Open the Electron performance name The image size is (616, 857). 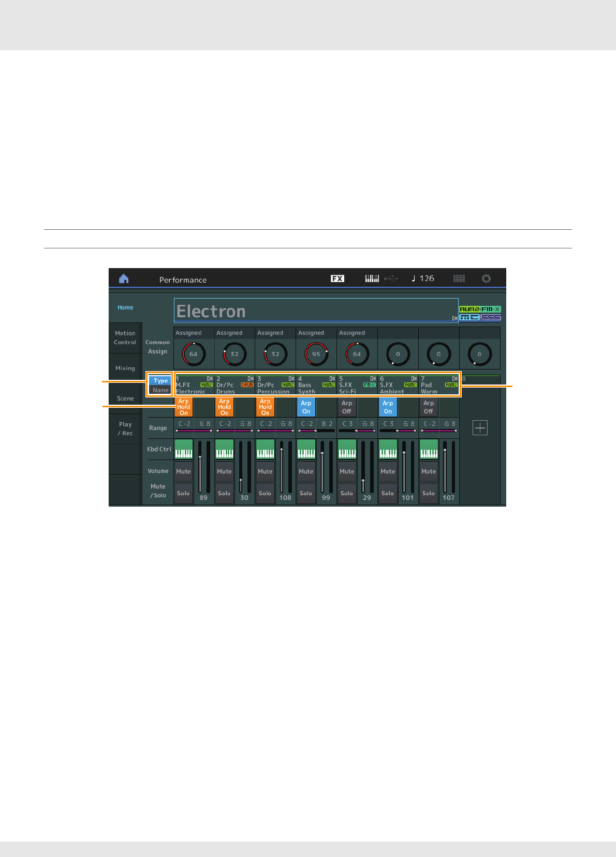(x=316, y=311)
